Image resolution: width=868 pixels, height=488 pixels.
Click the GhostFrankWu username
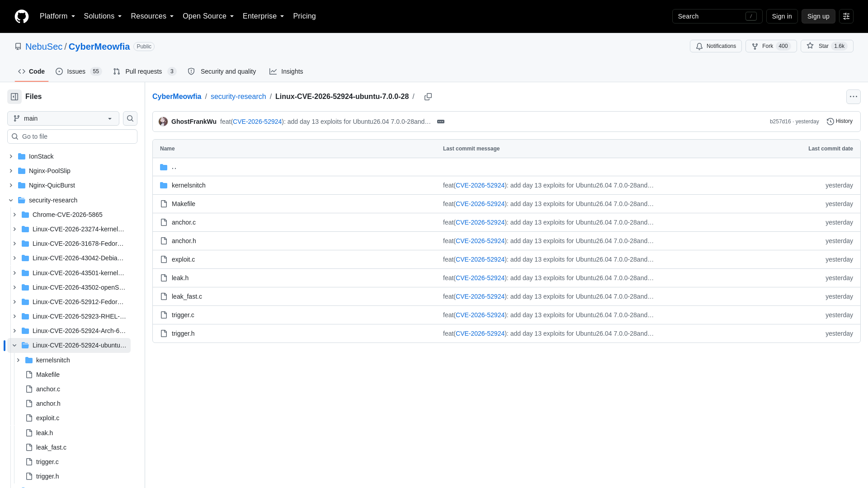194,122
